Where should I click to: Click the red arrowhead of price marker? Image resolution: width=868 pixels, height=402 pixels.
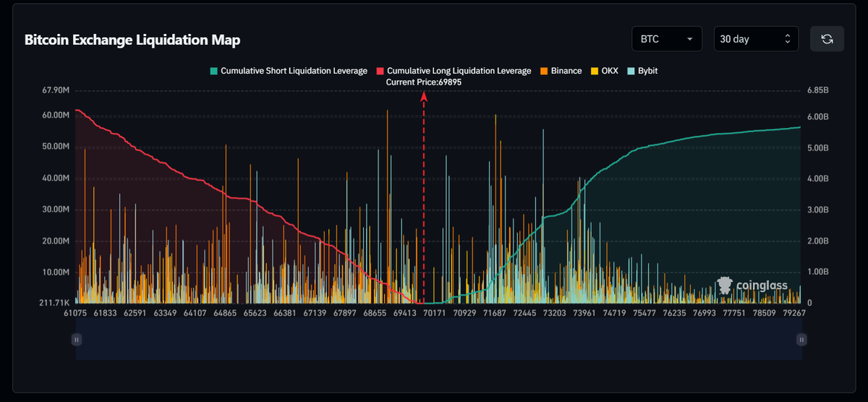[x=424, y=96]
